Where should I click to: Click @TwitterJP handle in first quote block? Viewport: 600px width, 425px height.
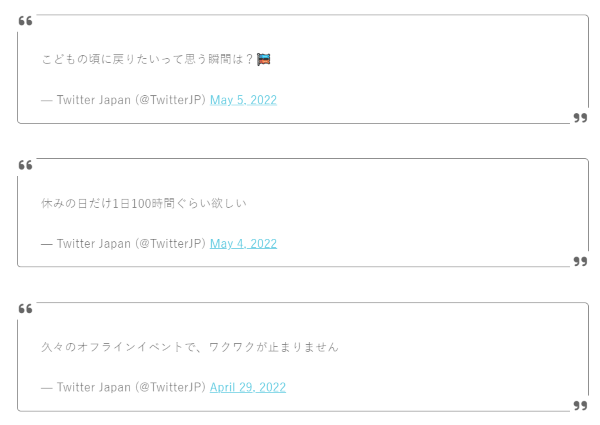[x=170, y=100]
